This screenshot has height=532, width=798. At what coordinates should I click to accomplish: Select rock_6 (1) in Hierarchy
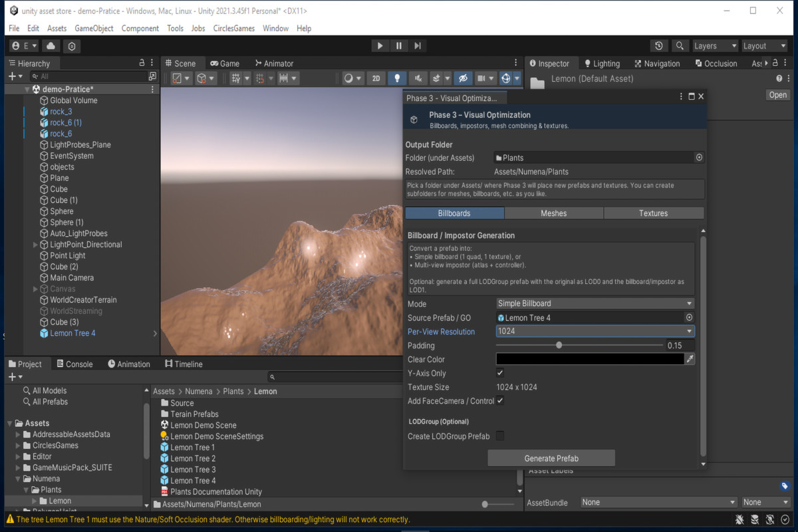tap(66, 122)
